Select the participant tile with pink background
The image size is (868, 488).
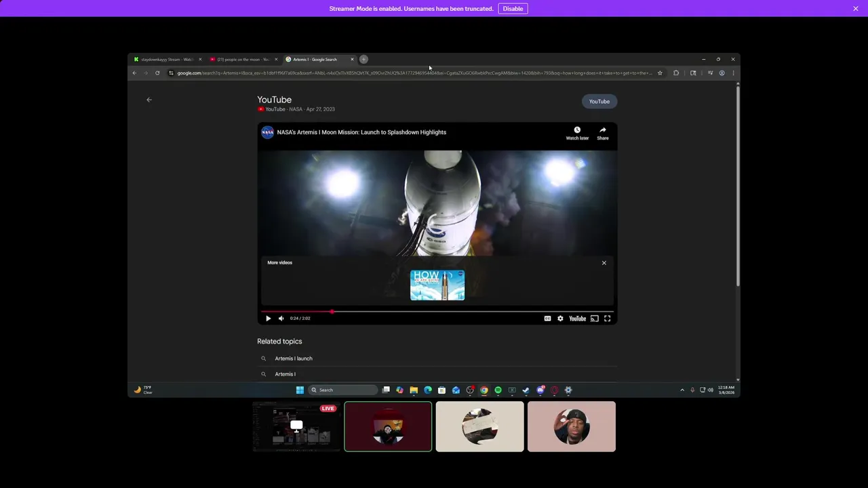572,426
